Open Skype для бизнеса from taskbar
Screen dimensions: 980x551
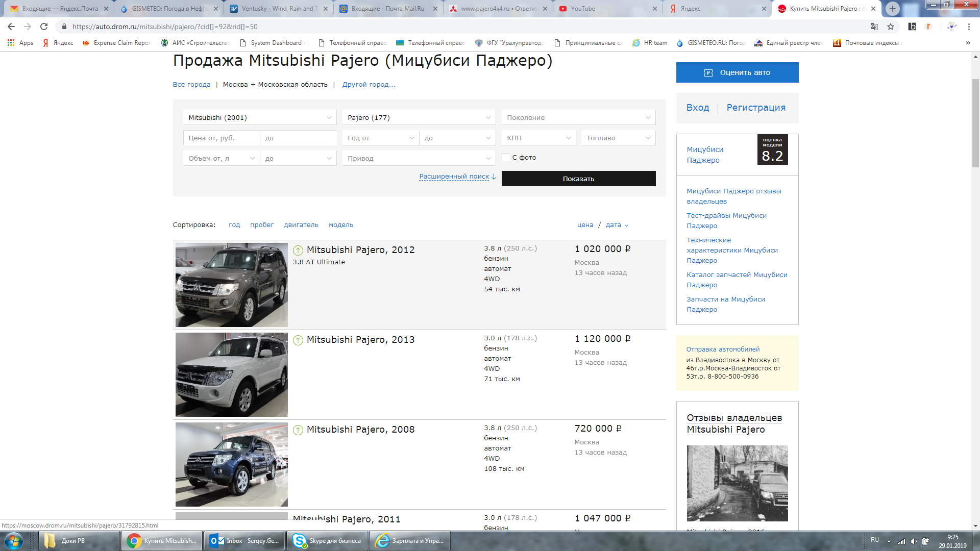[327, 541]
